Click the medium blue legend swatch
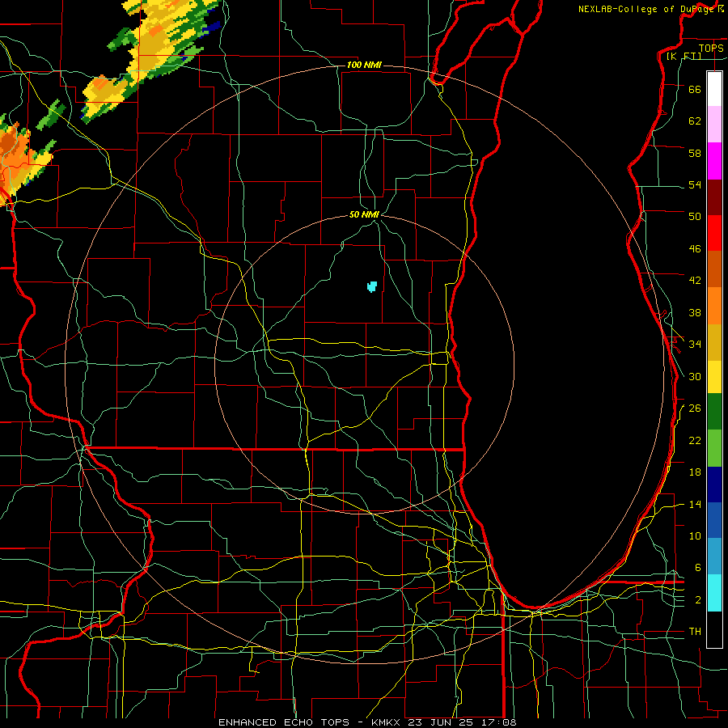 (714, 520)
